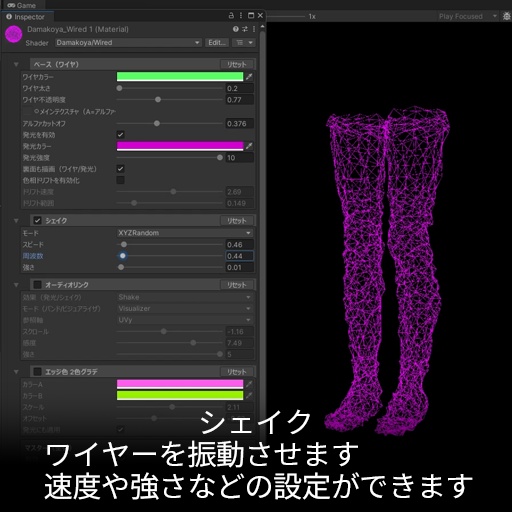The width and height of the screenshot is (512, 512).
Task: Open the Shader Damakoya/Wired dropdown
Action: [128, 43]
